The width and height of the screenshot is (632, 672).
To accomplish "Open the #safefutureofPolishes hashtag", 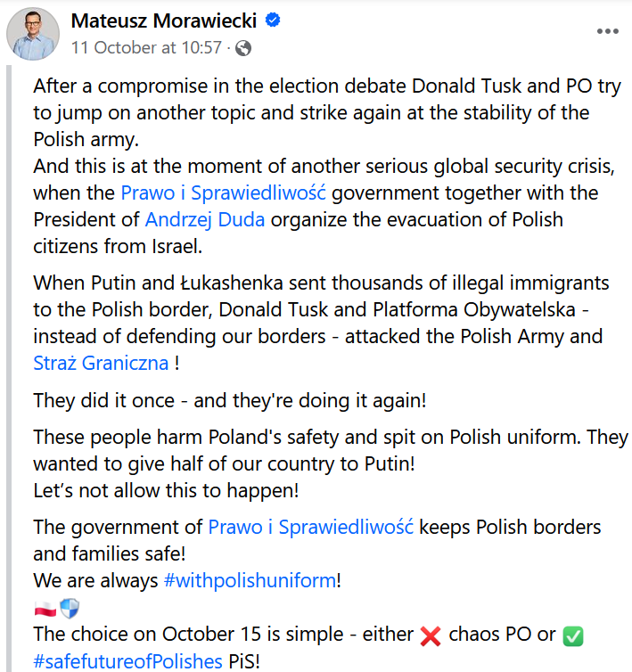I will (127, 661).
